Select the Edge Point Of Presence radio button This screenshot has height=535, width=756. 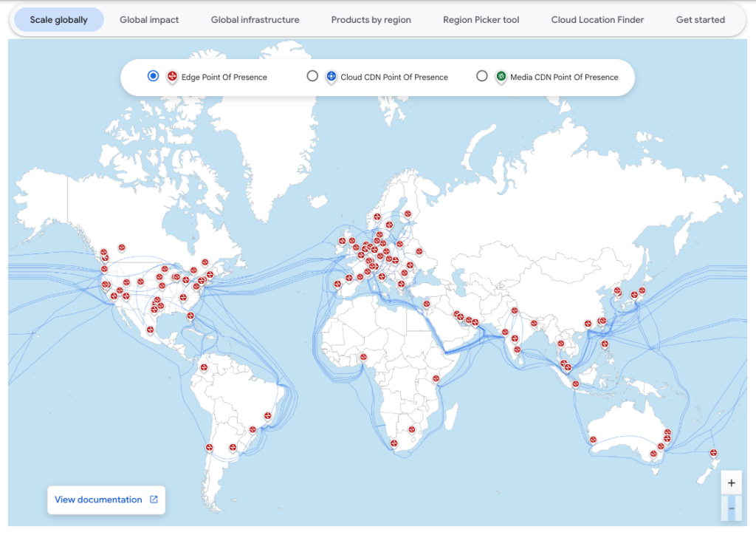pyautogui.click(x=153, y=75)
